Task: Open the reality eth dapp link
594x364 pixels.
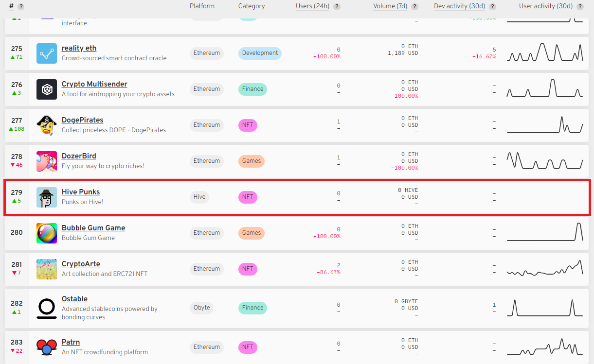Action: [x=79, y=48]
